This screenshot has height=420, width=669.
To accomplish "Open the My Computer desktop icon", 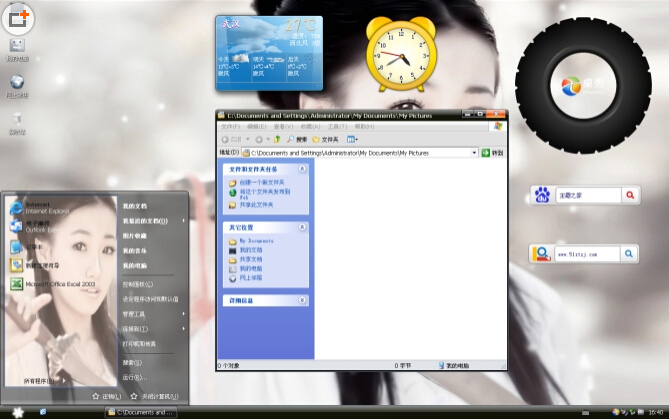I will 17,50.
